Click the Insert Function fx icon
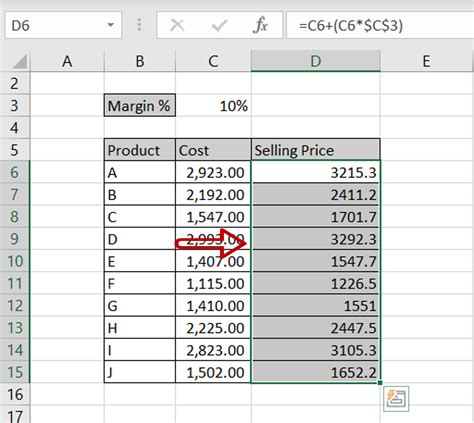The width and height of the screenshot is (474, 423). coord(260,25)
